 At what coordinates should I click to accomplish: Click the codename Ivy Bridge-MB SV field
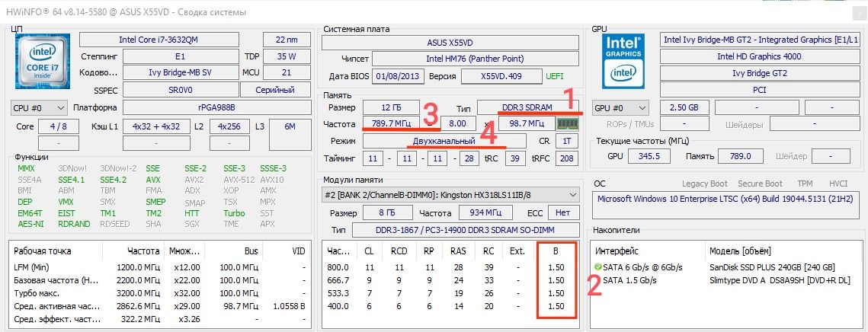pyautogui.click(x=181, y=72)
